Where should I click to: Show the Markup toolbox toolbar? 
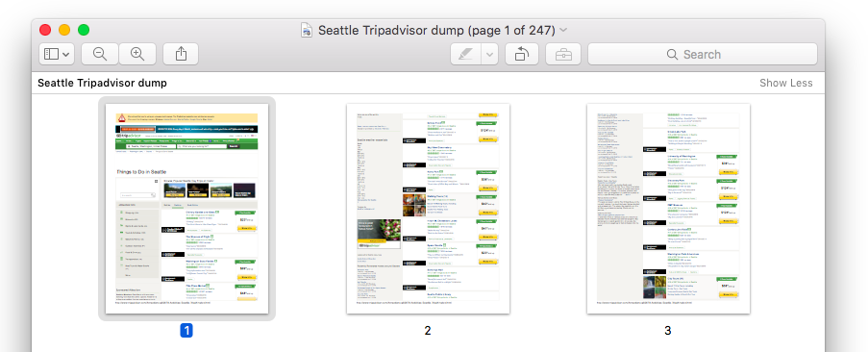tap(563, 54)
